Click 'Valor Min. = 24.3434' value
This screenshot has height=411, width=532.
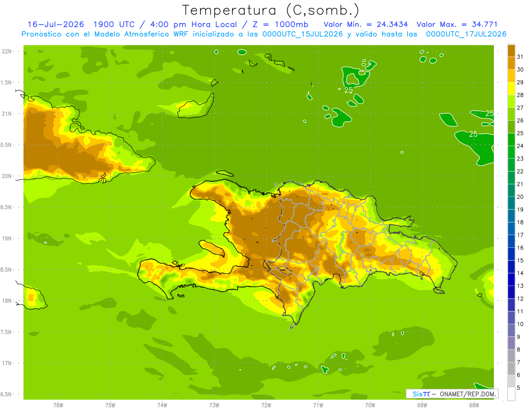click(x=366, y=25)
